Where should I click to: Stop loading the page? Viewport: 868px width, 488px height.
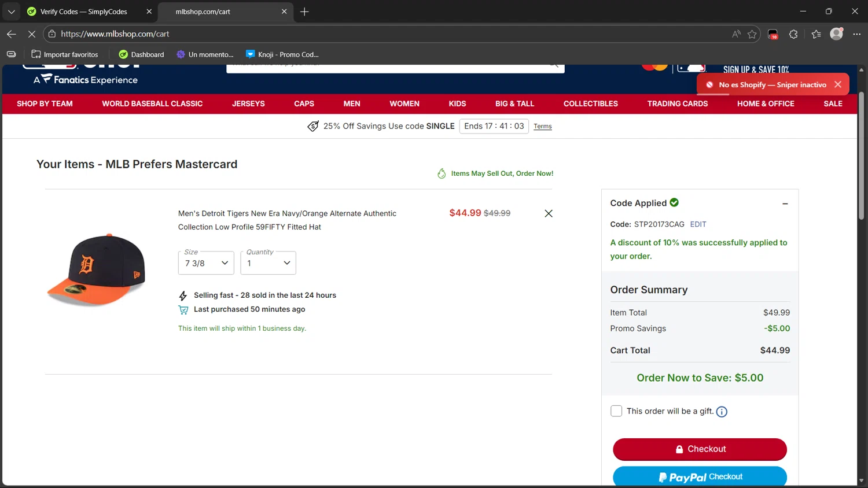click(32, 34)
